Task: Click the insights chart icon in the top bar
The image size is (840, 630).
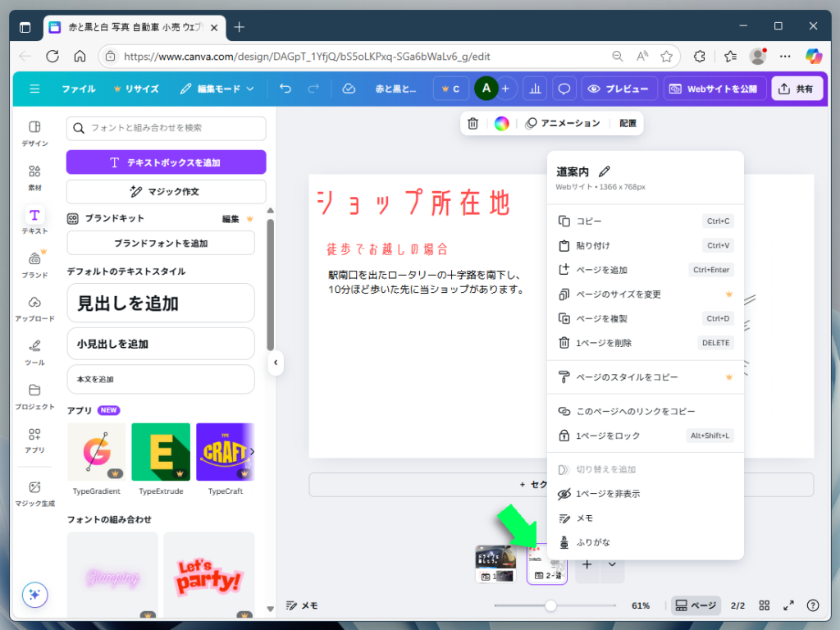Action: click(535, 89)
